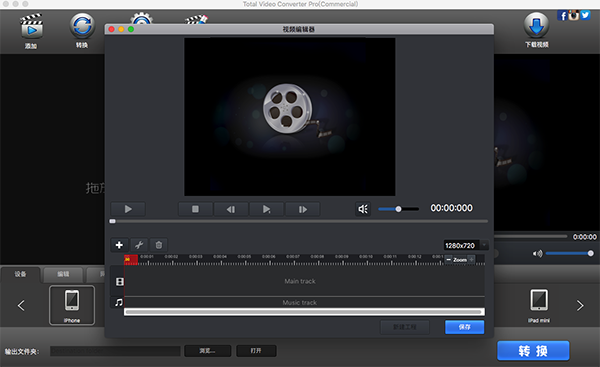Screen dimensions: 600x367
Task: Adjust the editor volume slider
Action: point(398,209)
